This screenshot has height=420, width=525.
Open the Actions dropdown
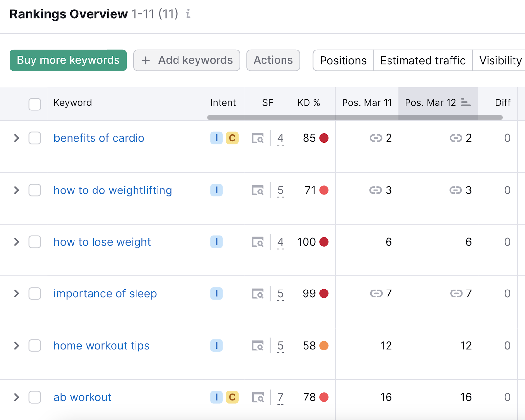tap(273, 60)
